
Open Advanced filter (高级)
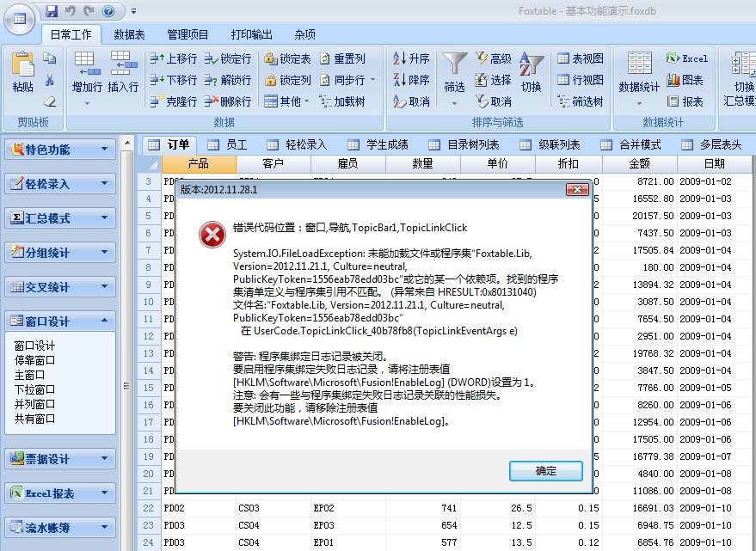493,58
